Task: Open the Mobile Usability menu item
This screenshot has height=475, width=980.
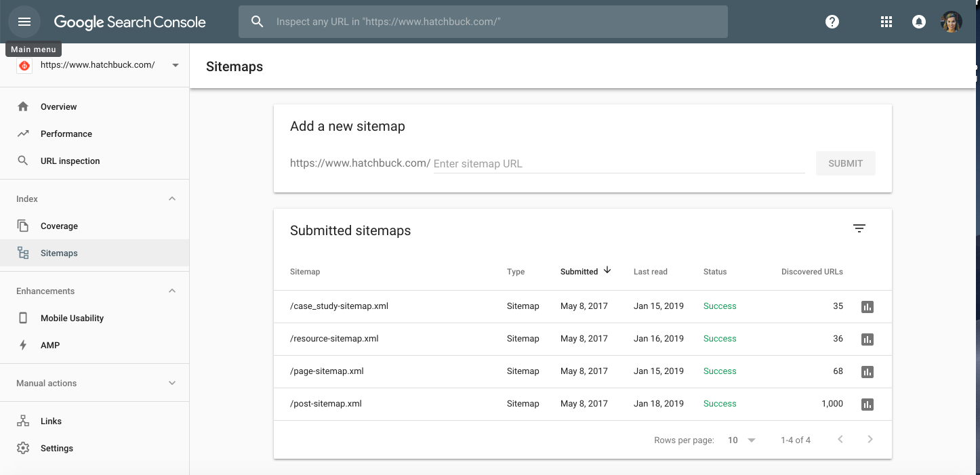Action: pos(95,318)
